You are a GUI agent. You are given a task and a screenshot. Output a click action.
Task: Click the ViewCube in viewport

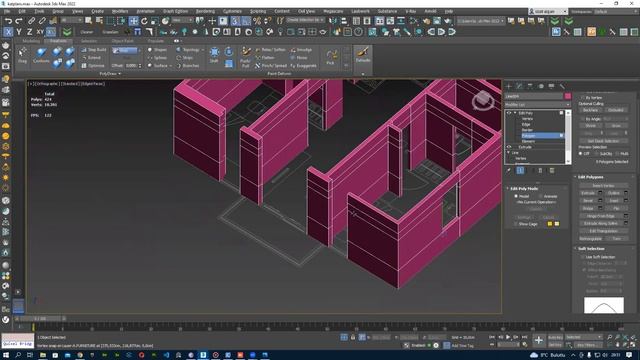pos(483,100)
